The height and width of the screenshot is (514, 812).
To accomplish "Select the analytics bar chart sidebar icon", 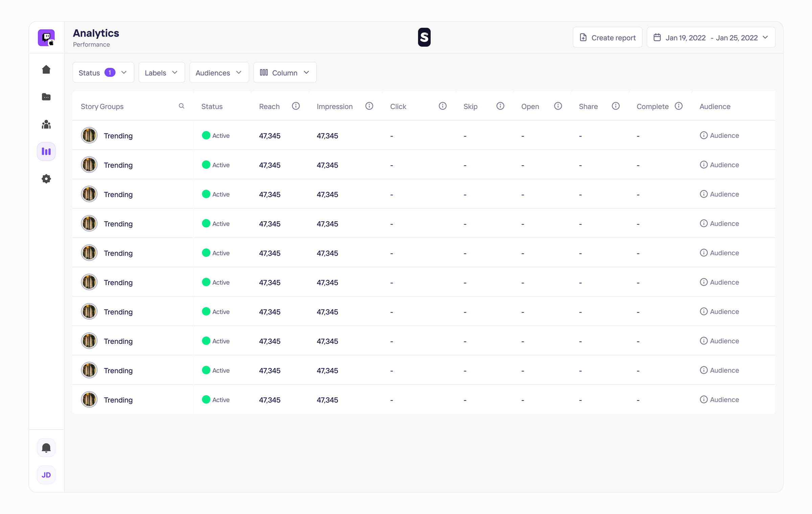I will [46, 151].
